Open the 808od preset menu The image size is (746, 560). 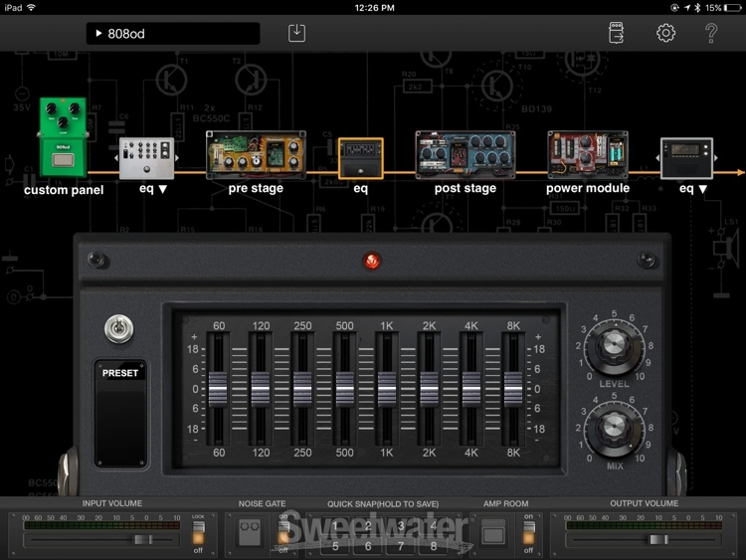point(173,33)
